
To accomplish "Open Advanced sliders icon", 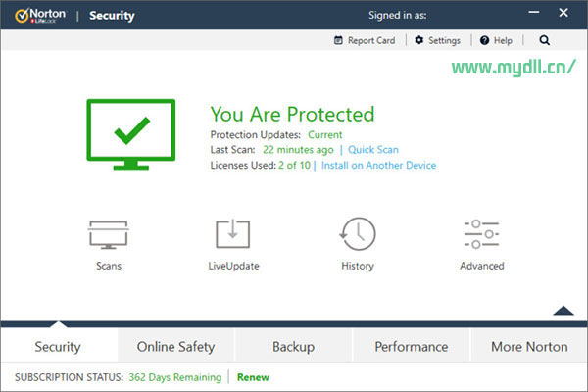I will (x=481, y=234).
